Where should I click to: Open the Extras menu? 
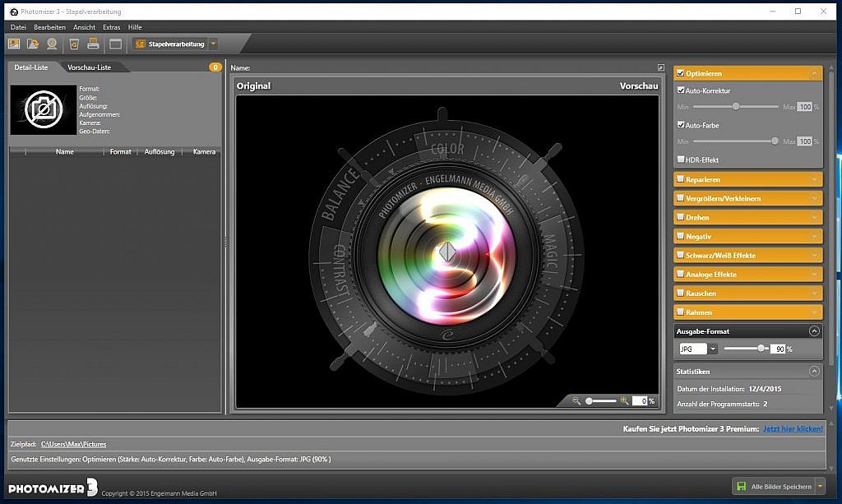[x=112, y=27]
